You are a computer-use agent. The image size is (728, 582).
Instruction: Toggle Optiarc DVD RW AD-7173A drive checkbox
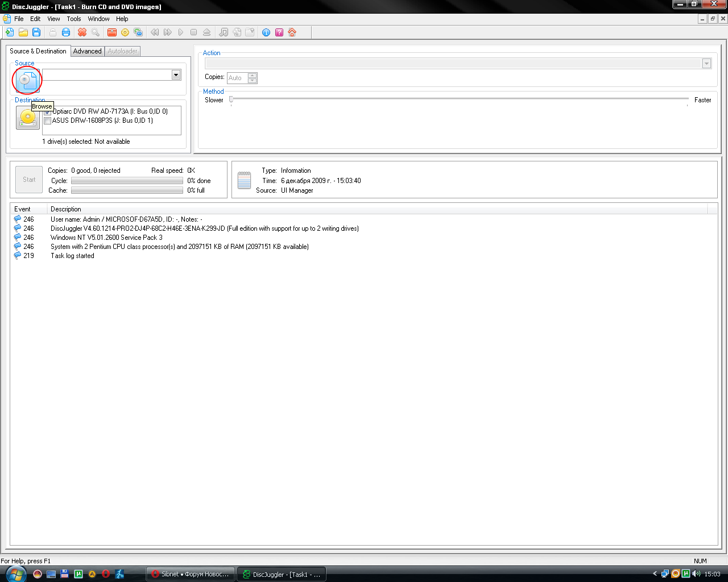coord(48,111)
